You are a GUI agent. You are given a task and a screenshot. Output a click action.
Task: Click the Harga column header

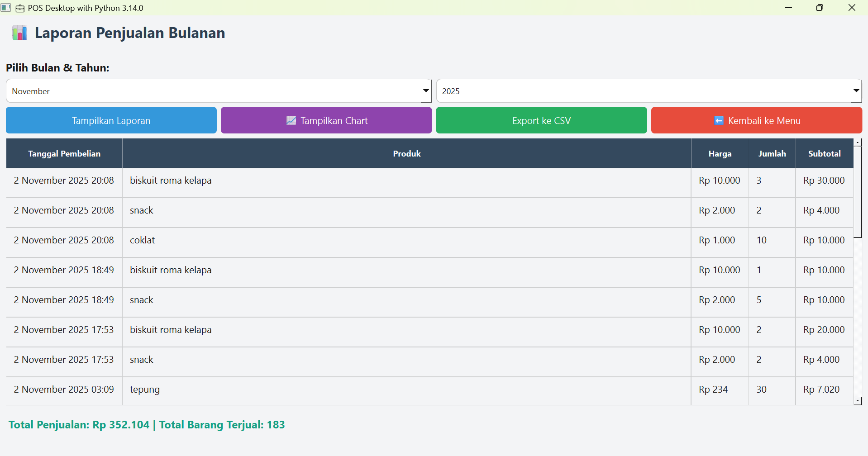pyautogui.click(x=720, y=154)
